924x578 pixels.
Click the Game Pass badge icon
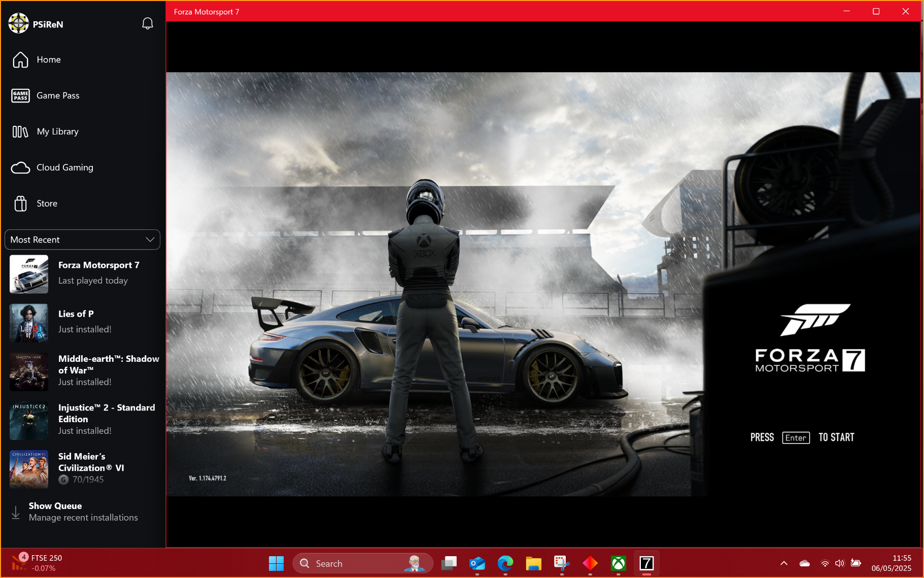(20, 95)
